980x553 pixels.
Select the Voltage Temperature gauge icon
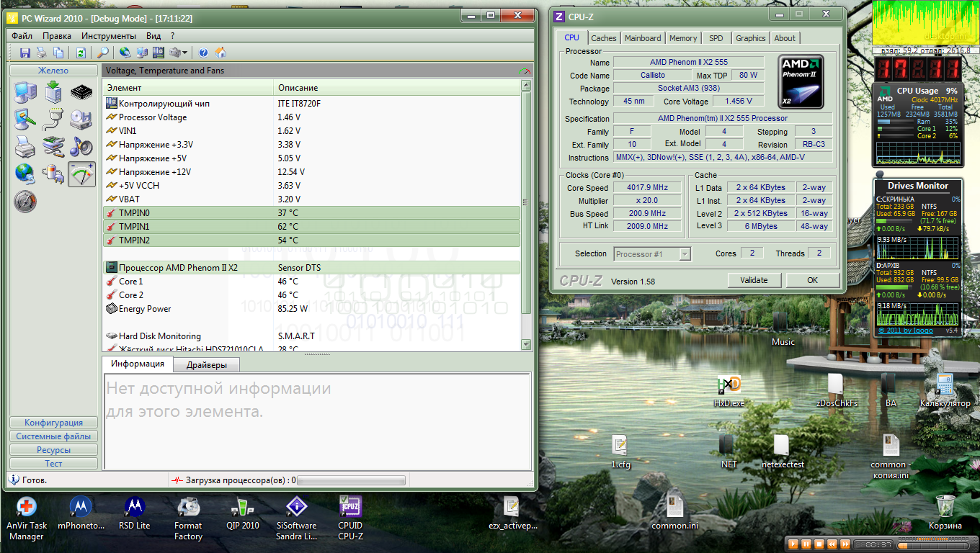81,174
